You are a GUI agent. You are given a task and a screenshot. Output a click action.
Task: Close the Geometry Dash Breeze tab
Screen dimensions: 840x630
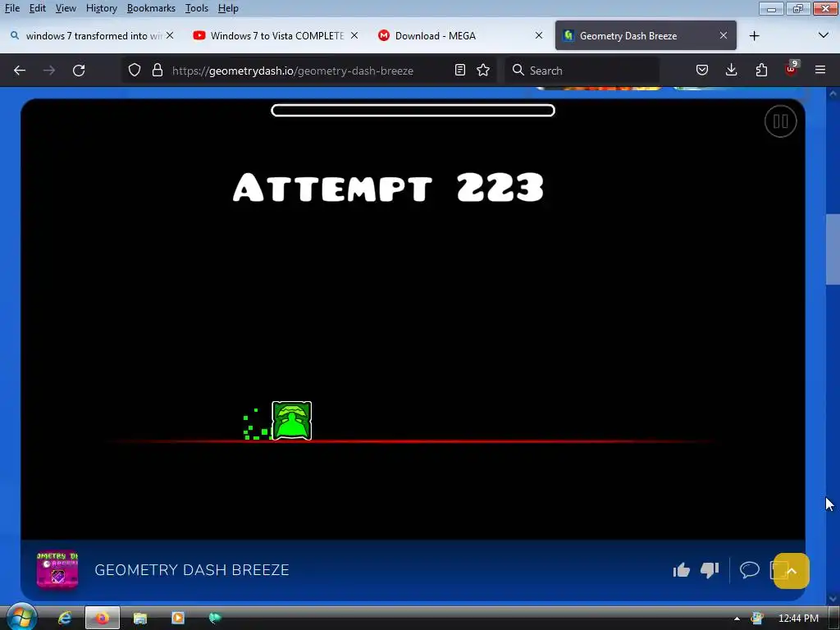click(724, 35)
